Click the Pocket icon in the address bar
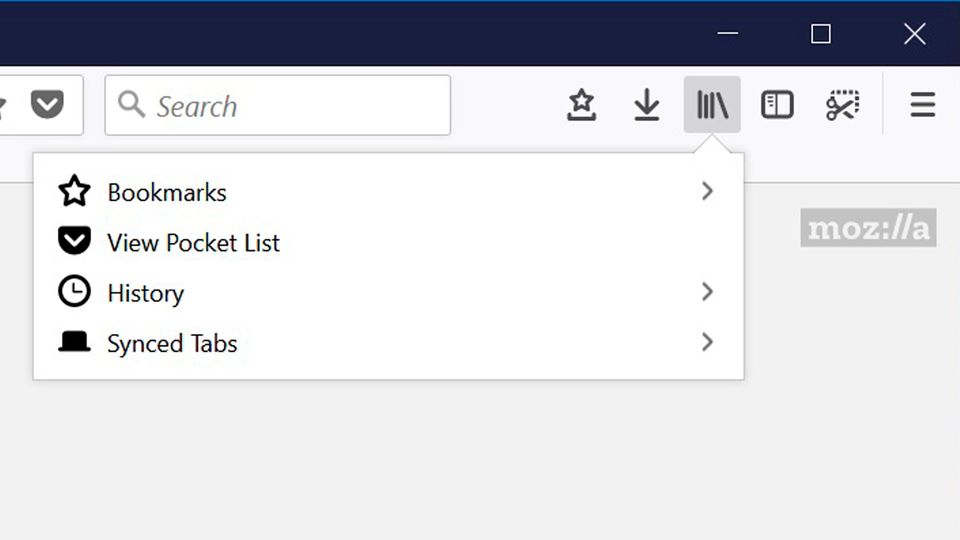This screenshot has height=540, width=960. coord(47,104)
